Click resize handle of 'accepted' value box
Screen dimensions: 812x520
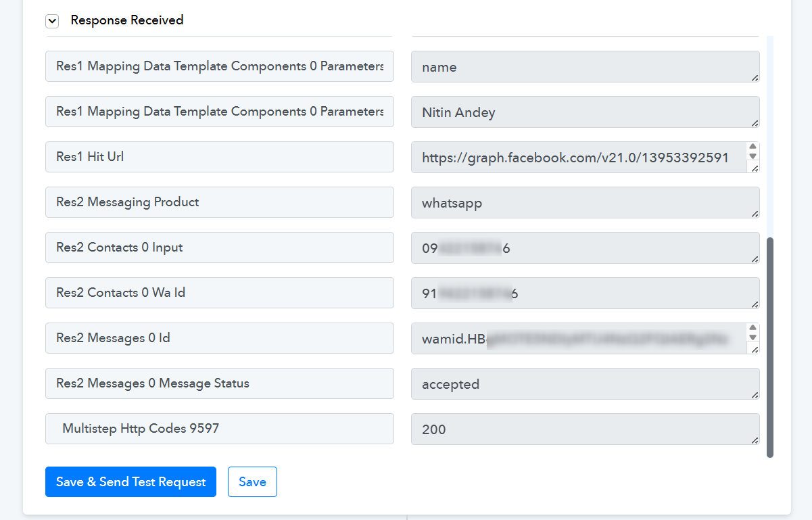coord(755,394)
